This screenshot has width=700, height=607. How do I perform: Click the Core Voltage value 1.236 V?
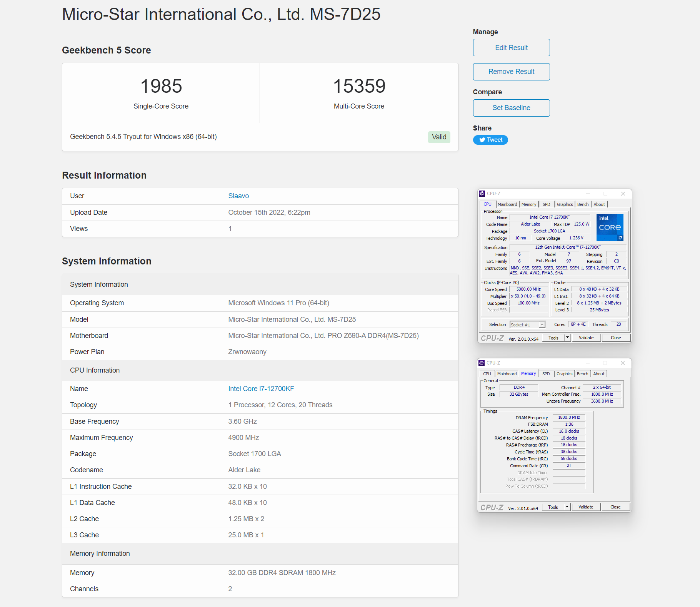pyautogui.click(x=576, y=238)
